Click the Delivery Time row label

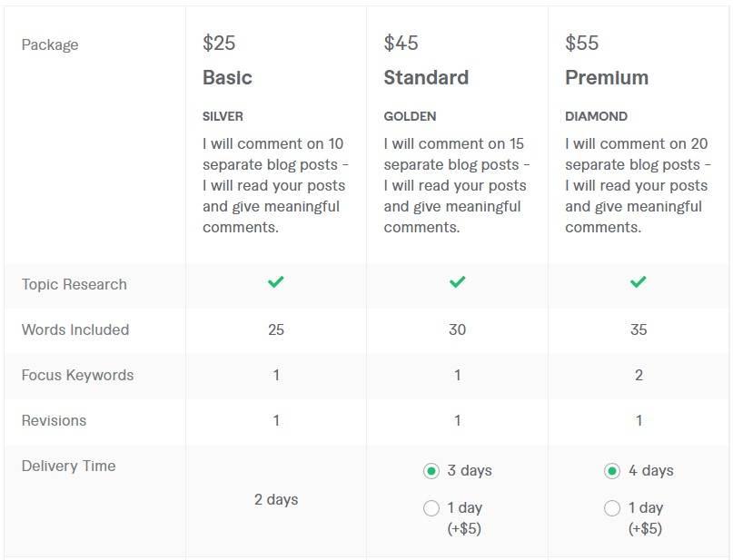point(68,466)
